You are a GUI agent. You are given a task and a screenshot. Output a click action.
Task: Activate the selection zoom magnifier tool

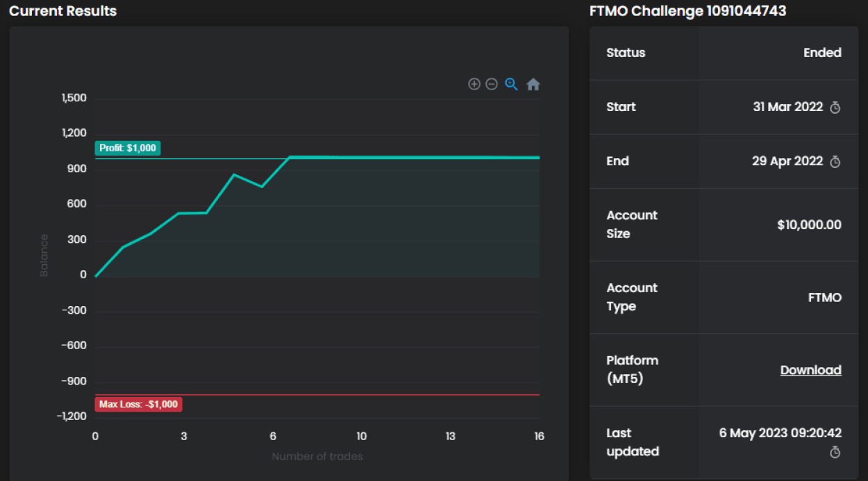(x=512, y=84)
